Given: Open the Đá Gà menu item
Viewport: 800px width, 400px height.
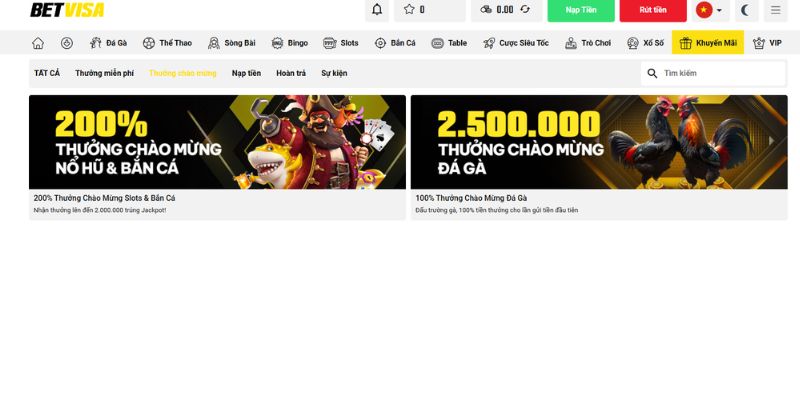Looking at the screenshot, I should coord(108,43).
